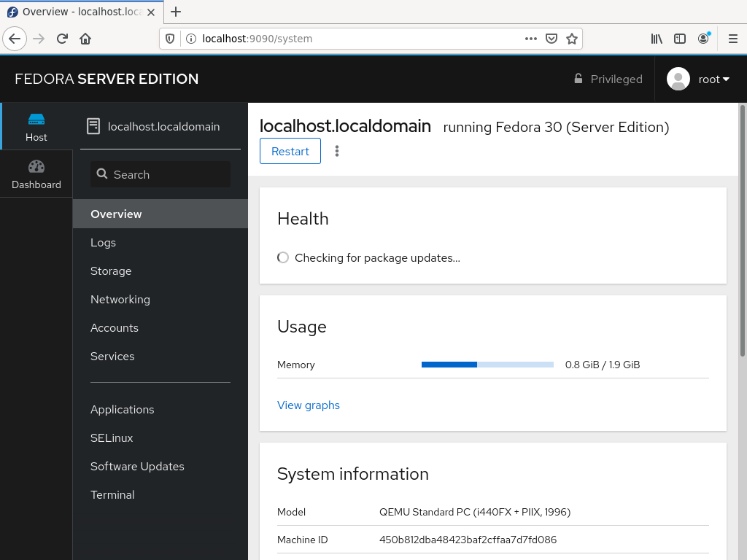Open the Firefox hamburger menu

point(733,39)
